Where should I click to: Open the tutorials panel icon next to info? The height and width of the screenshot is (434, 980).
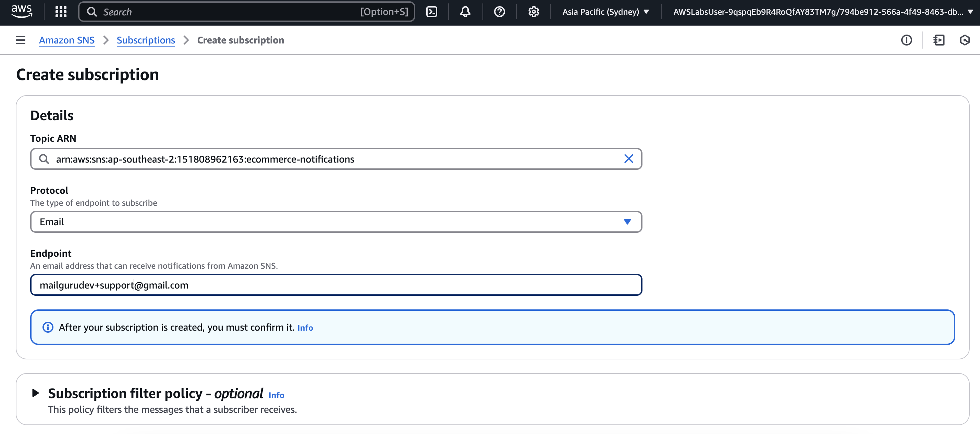coord(939,40)
